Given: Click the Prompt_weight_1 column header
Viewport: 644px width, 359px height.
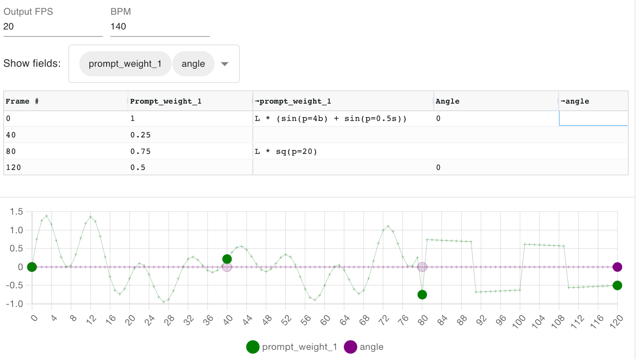Looking at the screenshot, I should pos(190,101).
